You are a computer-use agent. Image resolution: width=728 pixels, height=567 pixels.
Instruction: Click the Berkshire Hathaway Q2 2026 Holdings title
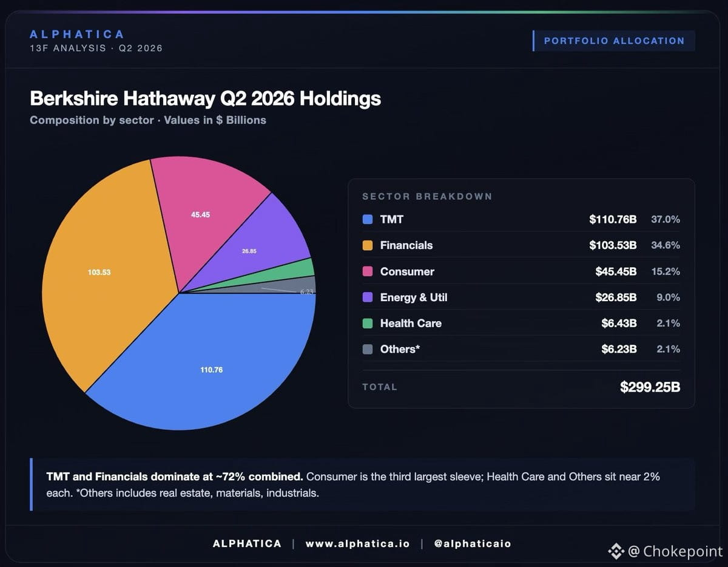[x=205, y=98]
